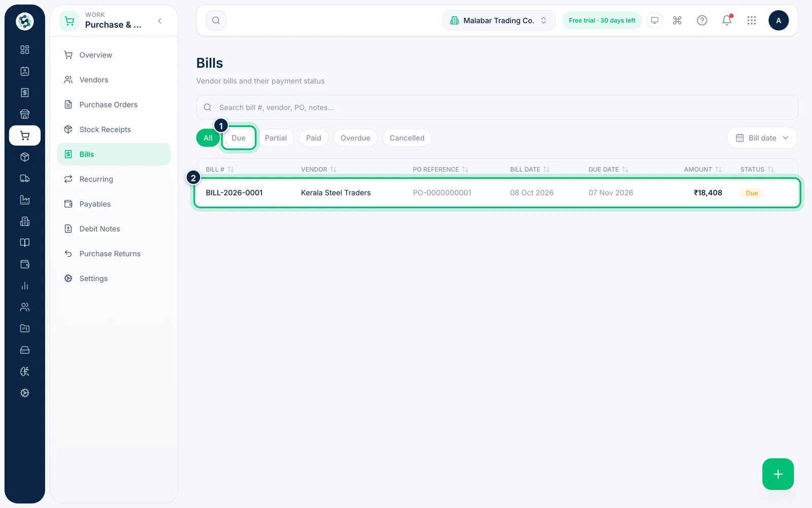
Task: Open the help question mark icon
Action: [702, 20]
